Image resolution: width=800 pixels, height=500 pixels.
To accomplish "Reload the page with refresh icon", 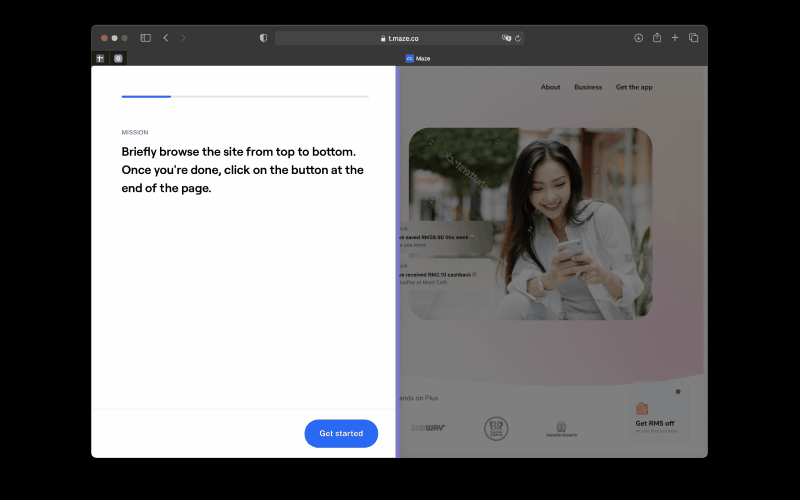I will (x=518, y=38).
